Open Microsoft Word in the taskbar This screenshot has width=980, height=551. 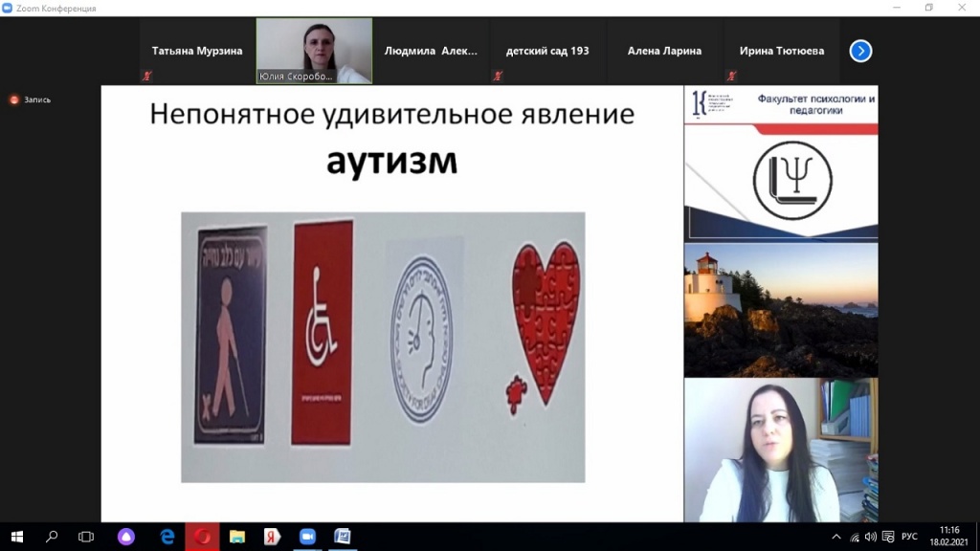342,537
